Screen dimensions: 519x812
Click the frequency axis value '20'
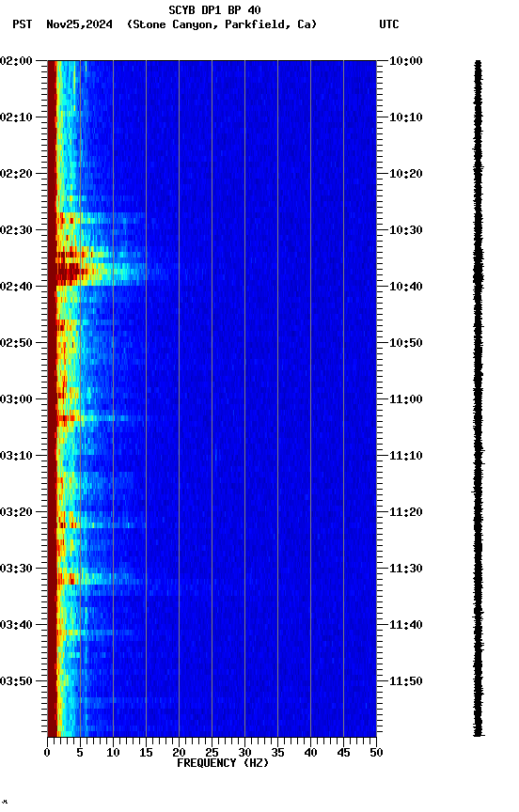click(x=179, y=753)
